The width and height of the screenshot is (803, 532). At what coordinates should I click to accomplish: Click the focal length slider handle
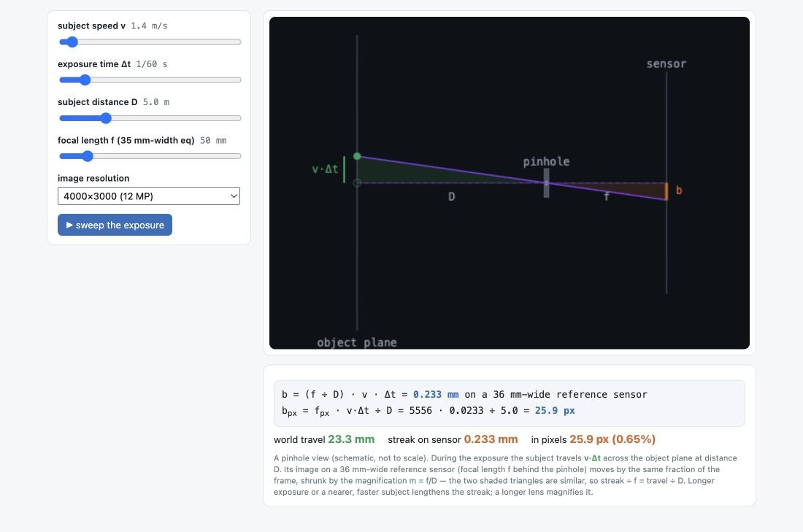[x=88, y=156]
